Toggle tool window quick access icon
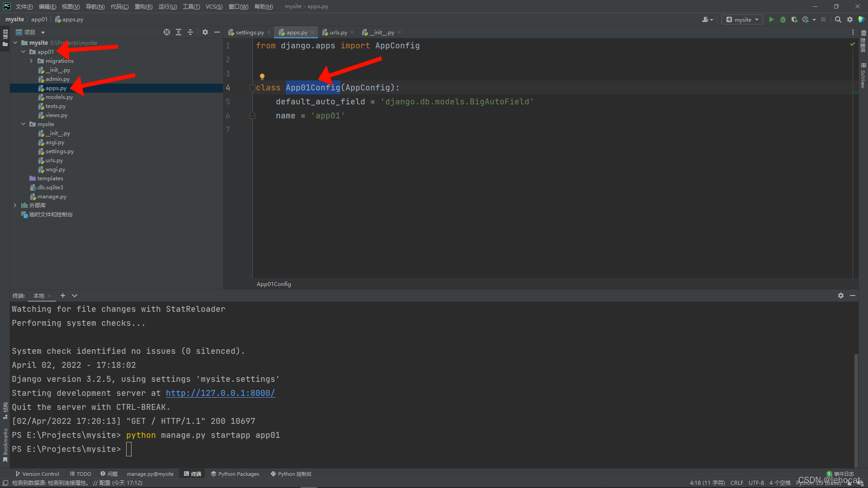Screen dimensions: 868x488 (x=5, y=483)
